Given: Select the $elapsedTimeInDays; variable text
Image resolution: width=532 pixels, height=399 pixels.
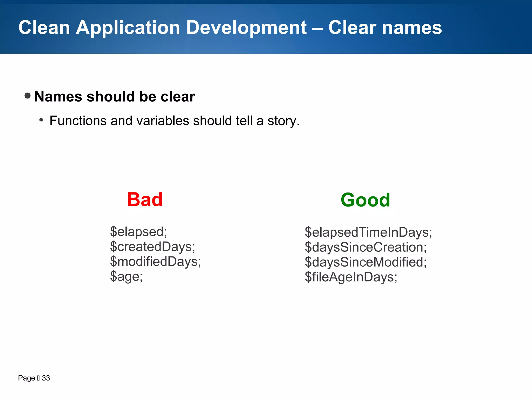Looking at the screenshot, I should coord(368,232).
